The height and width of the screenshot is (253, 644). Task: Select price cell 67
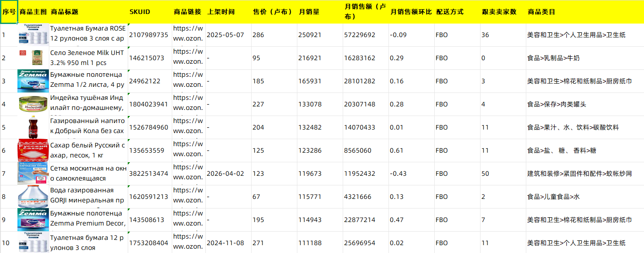point(274,197)
